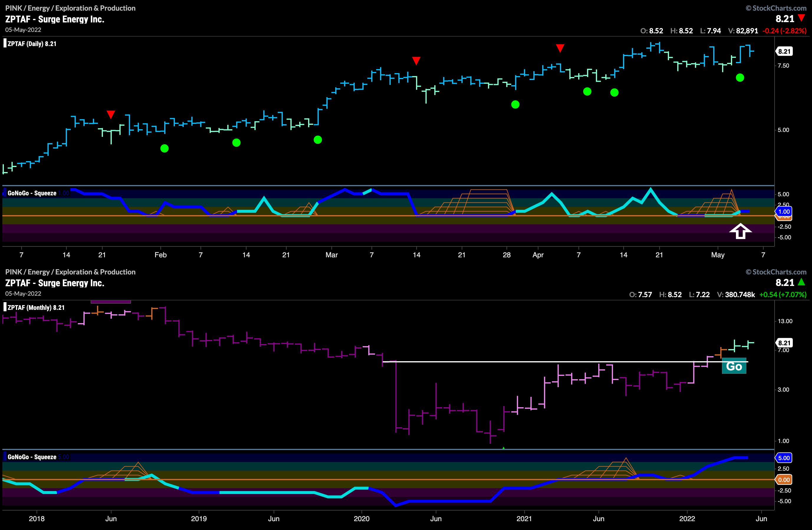Click the 2018 label on monthly time axis
812x530 pixels.
(x=37, y=519)
